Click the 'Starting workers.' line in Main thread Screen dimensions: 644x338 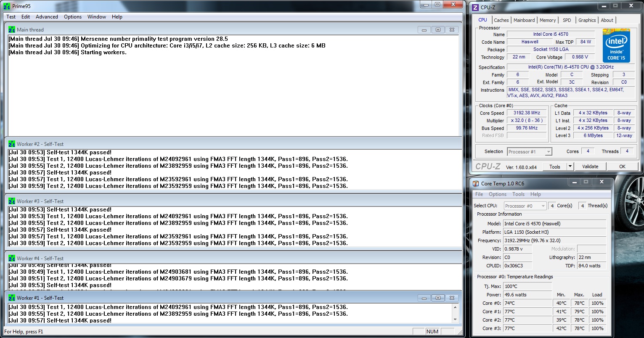pos(67,53)
